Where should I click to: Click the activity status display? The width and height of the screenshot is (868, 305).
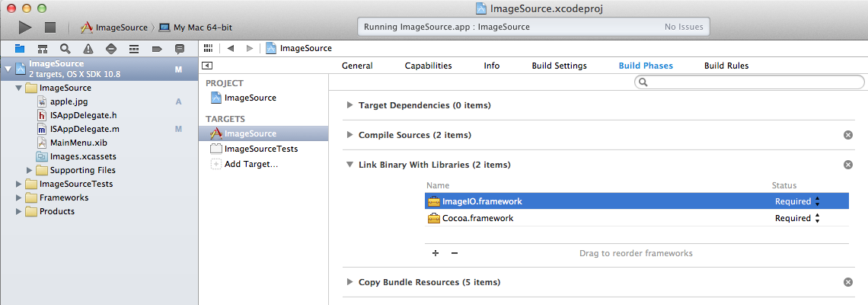(x=534, y=27)
